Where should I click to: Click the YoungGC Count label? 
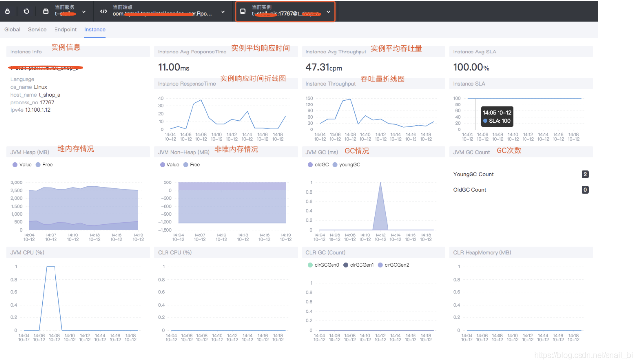click(x=473, y=174)
